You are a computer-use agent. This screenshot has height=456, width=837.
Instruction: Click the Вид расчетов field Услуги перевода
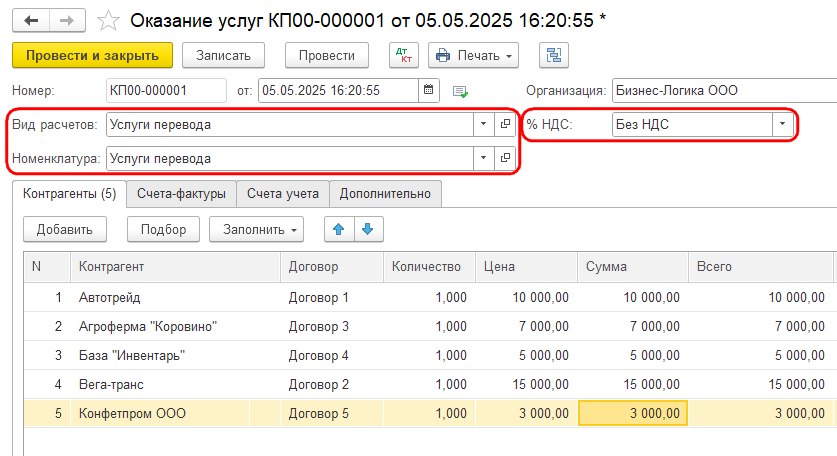(x=290, y=124)
